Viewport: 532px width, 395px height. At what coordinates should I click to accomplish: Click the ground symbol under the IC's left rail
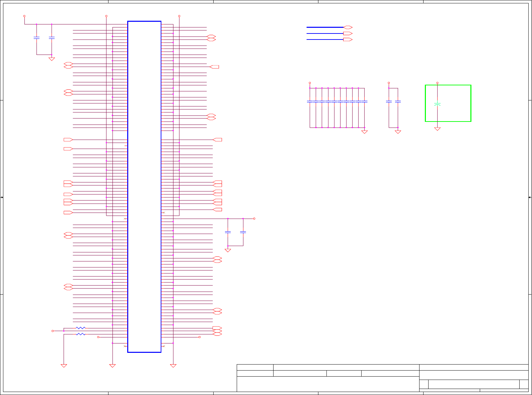[x=112, y=366]
